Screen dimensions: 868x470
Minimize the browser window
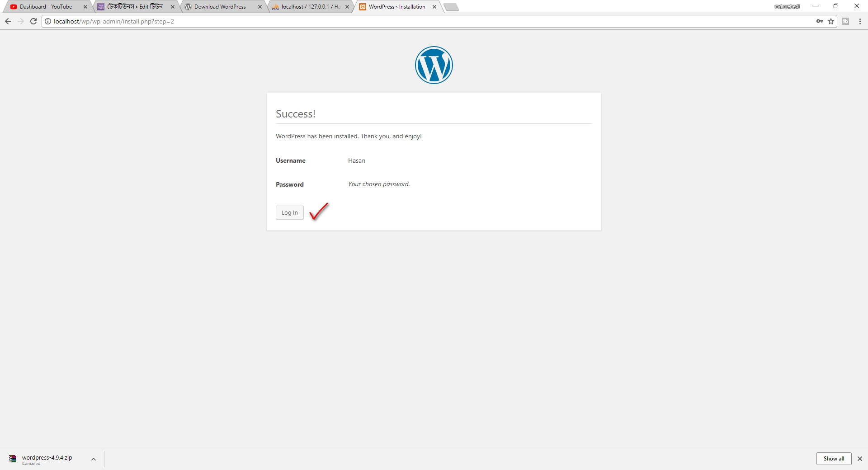(816, 6)
